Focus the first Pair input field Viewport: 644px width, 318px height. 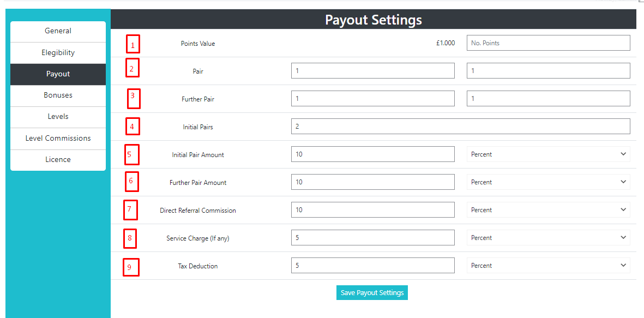[x=372, y=71]
